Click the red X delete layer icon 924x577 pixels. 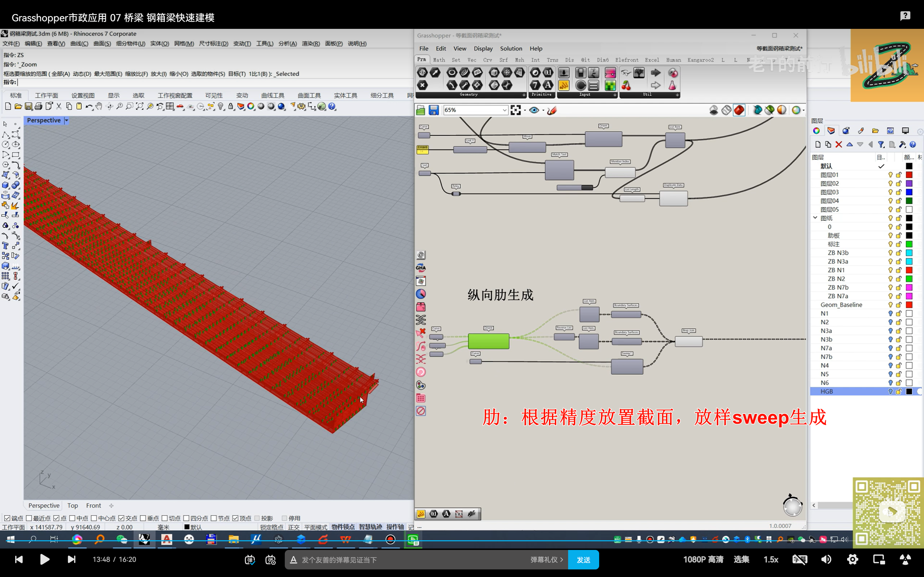point(838,144)
